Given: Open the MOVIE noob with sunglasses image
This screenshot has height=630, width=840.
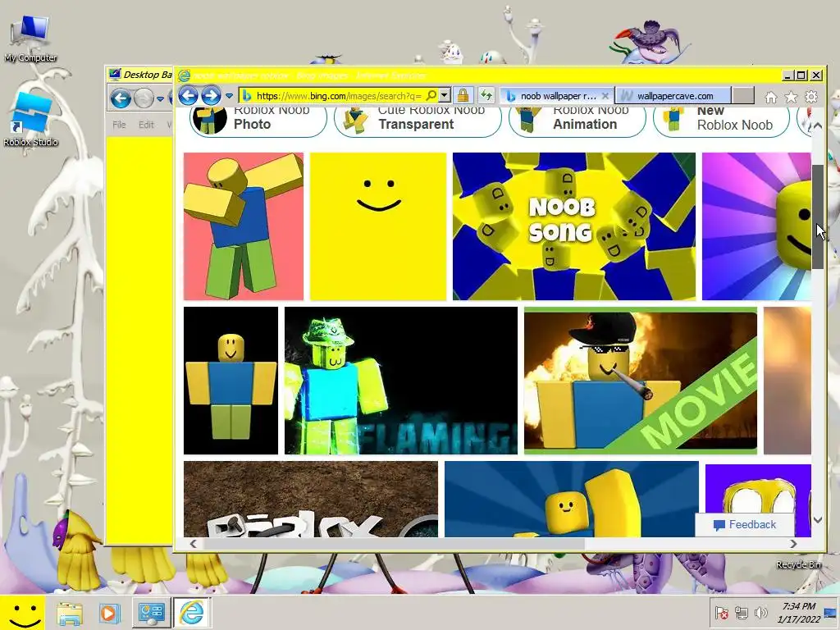Looking at the screenshot, I should coord(640,381).
